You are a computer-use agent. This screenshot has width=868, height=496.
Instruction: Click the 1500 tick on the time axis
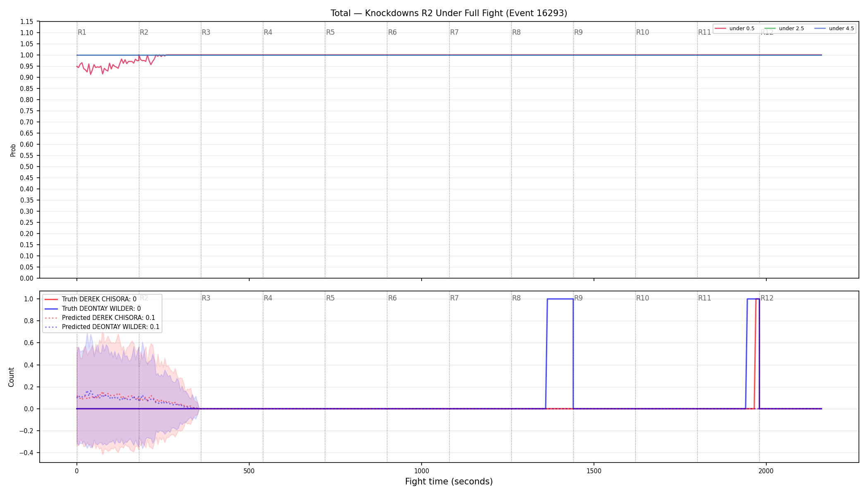tap(594, 471)
